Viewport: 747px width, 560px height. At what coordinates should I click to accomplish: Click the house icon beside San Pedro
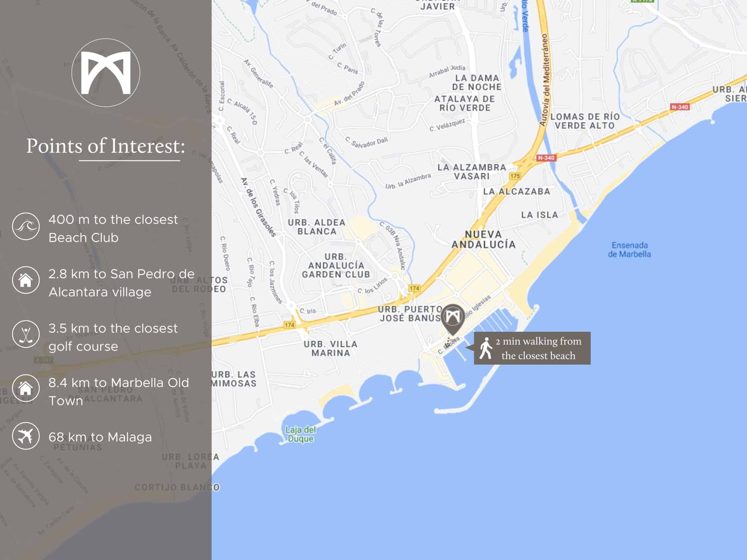pos(26,280)
